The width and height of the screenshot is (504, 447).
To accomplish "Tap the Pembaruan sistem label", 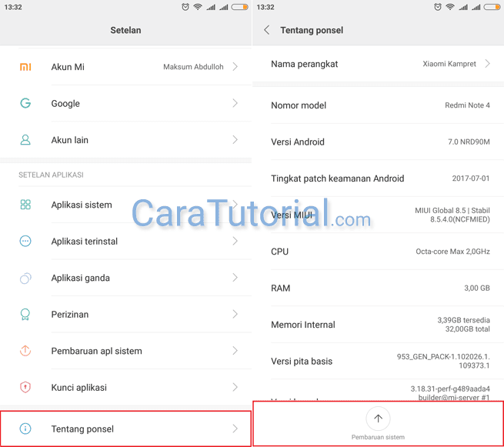I will 378,437.
